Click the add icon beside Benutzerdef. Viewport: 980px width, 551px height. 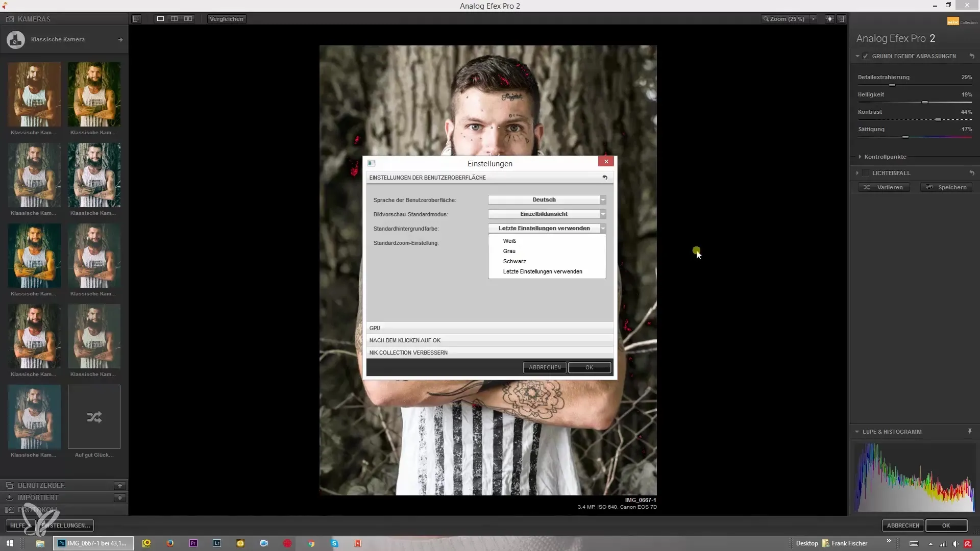pos(119,485)
